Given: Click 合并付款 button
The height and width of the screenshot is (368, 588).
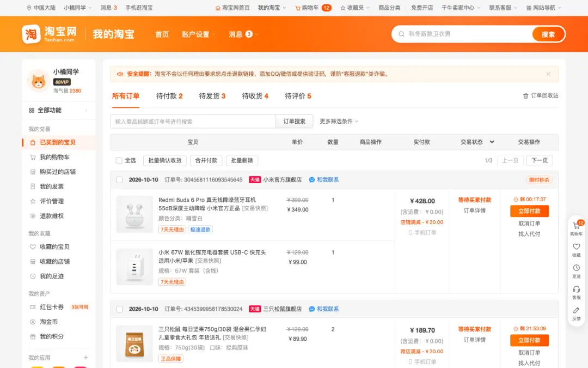Looking at the screenshot, I should tap(206, 160).
